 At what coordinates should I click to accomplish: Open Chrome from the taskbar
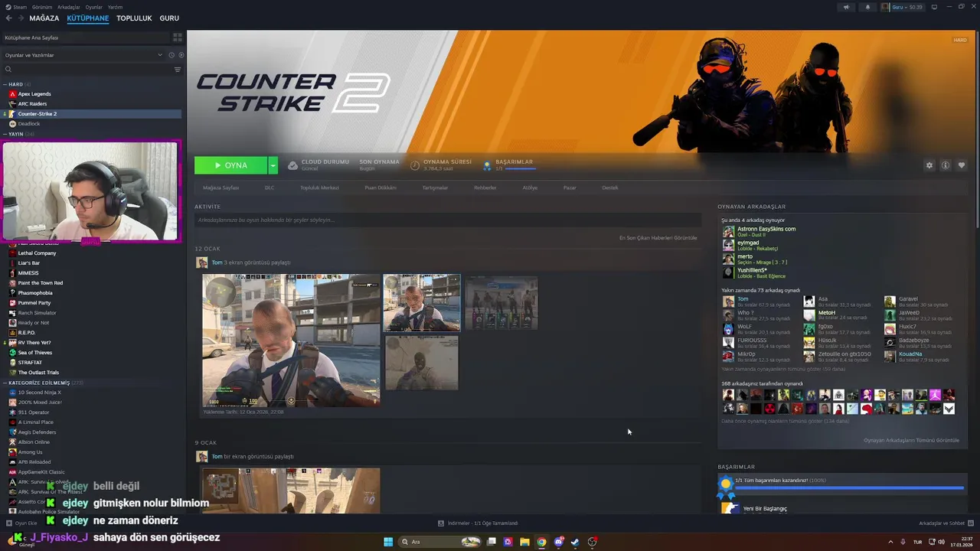point(541,542)
